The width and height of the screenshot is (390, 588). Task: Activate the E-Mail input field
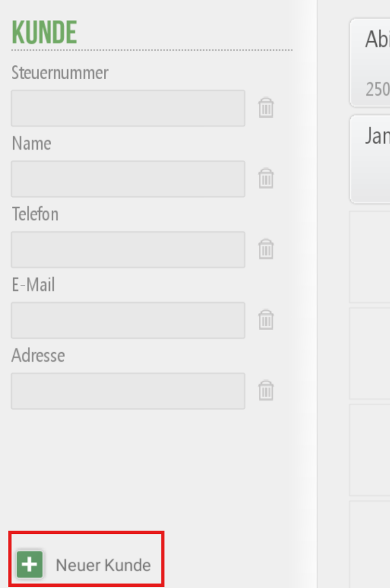tap(128, 320)
